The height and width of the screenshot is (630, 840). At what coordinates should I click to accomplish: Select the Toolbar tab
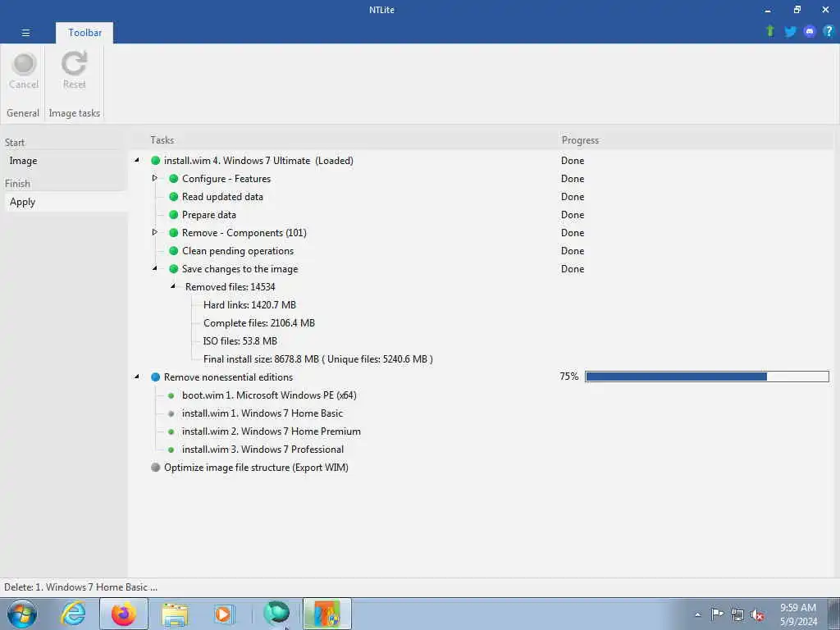pos(84,33)
